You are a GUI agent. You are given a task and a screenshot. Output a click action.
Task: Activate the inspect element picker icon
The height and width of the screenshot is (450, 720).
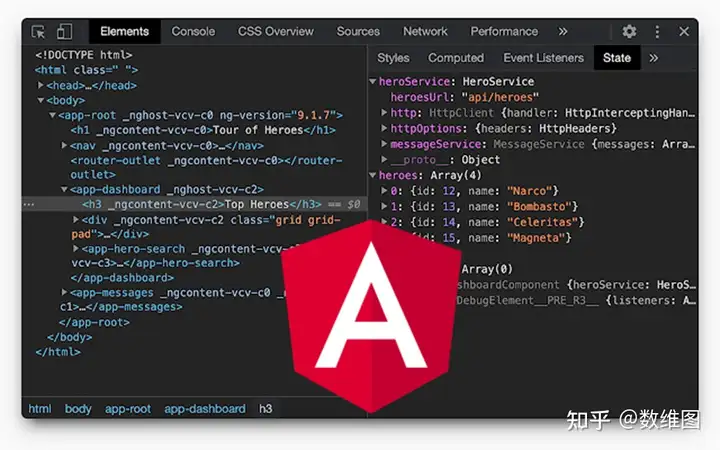[38, 32]
